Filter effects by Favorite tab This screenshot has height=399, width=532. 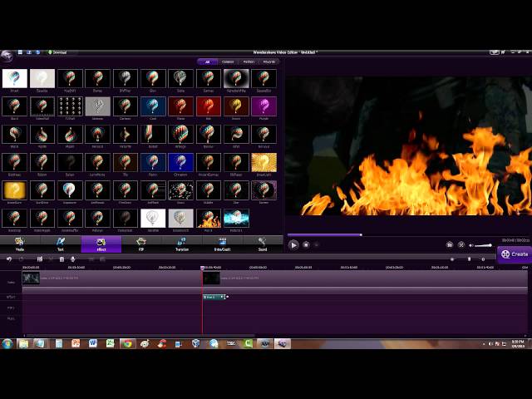269,62
